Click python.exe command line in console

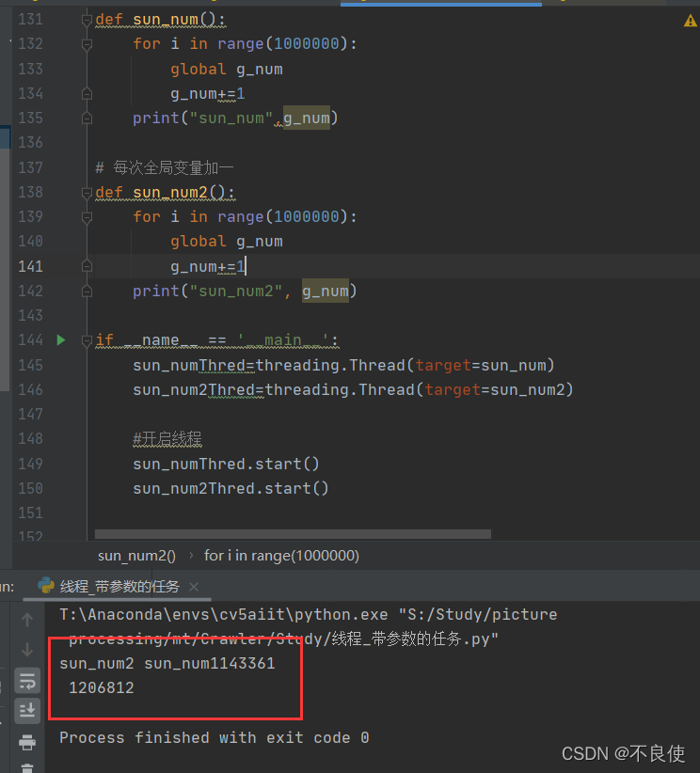click(x=309, y=627)
